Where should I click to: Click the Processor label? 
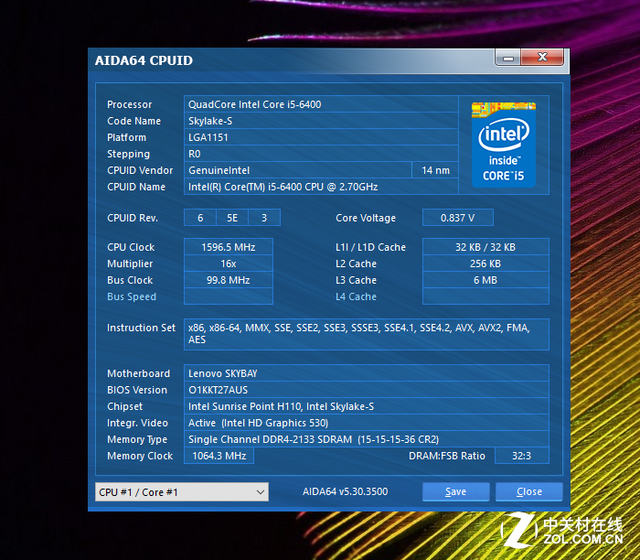129,104
